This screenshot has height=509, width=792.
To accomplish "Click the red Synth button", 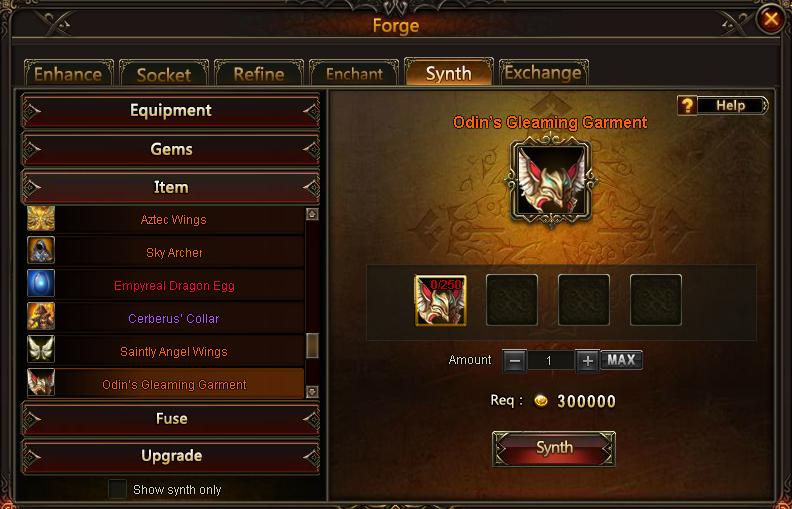I will coord(554,448).
